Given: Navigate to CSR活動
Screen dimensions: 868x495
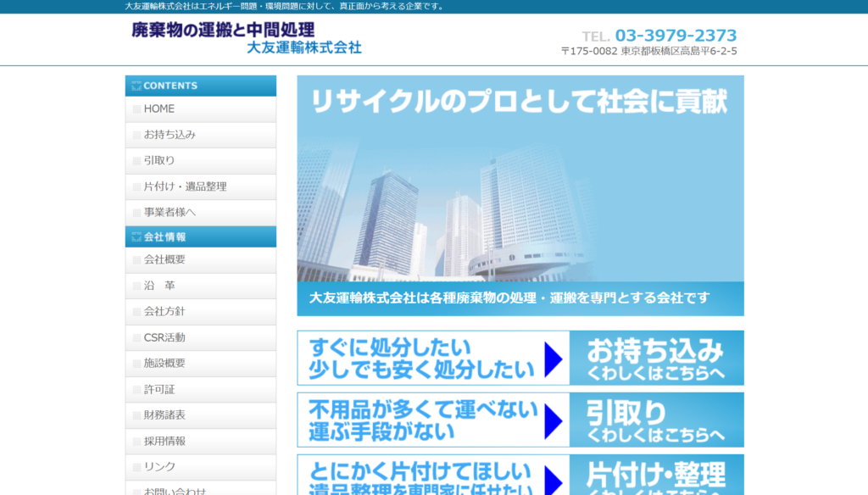Looking at the screenshot, I should [164, 337].
